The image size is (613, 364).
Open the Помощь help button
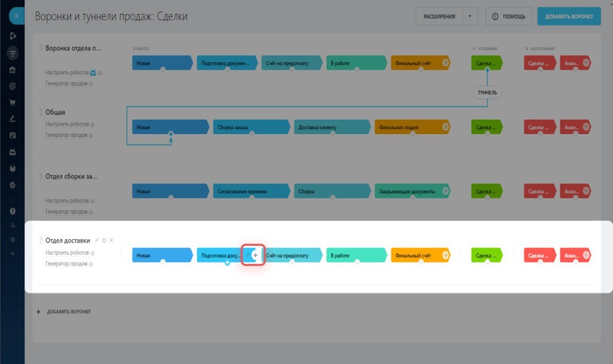coord(508,17)
